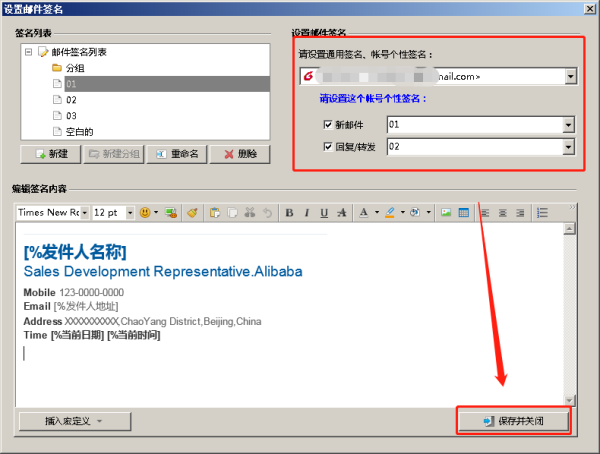Click the [%发件人名称] heading in the editor
Image resolution: width=600 pixels, height=454 pixels.
[x=75, y=252]
